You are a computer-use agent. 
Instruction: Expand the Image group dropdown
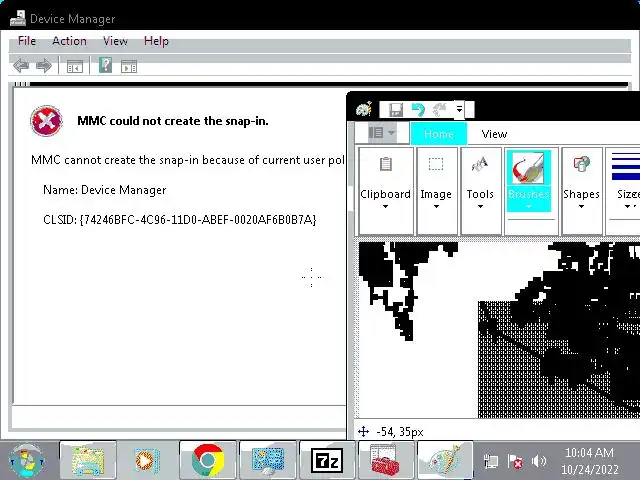click(436, 207)
